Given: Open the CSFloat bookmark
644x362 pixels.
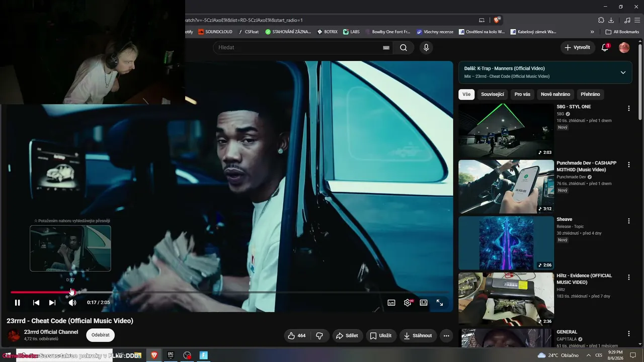Looking at the screenshot, I should pos(249,32).
